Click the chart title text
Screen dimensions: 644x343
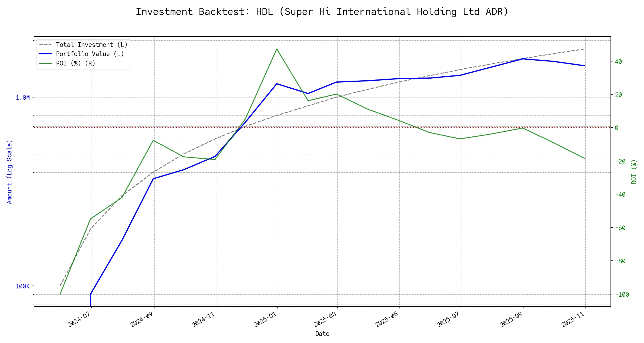click(322, 12)
